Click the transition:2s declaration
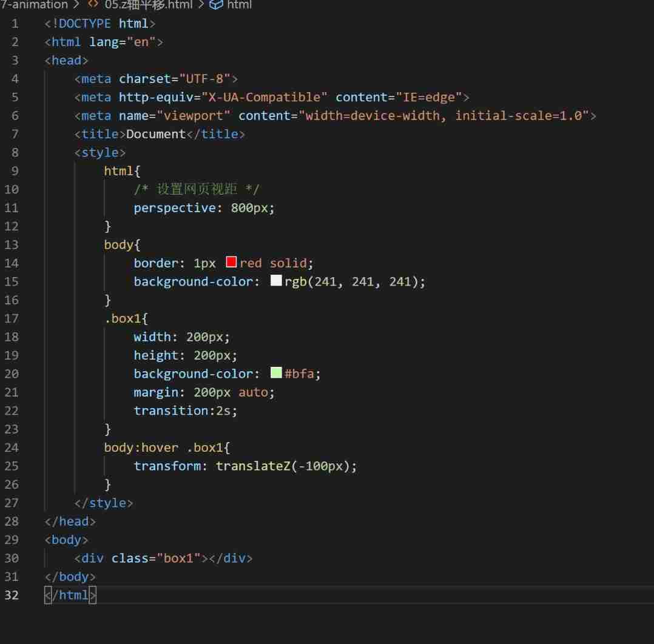654x644 pixels. 184,410
